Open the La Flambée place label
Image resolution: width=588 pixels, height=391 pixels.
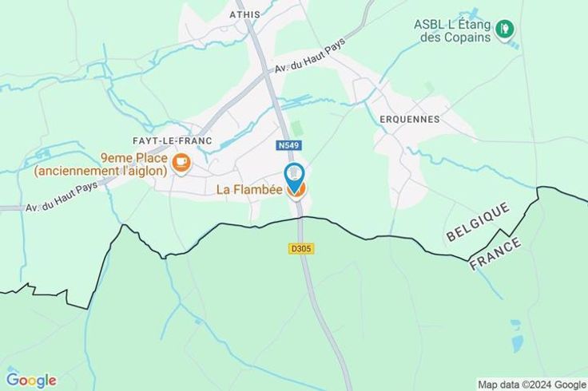(x=249, y=189)
